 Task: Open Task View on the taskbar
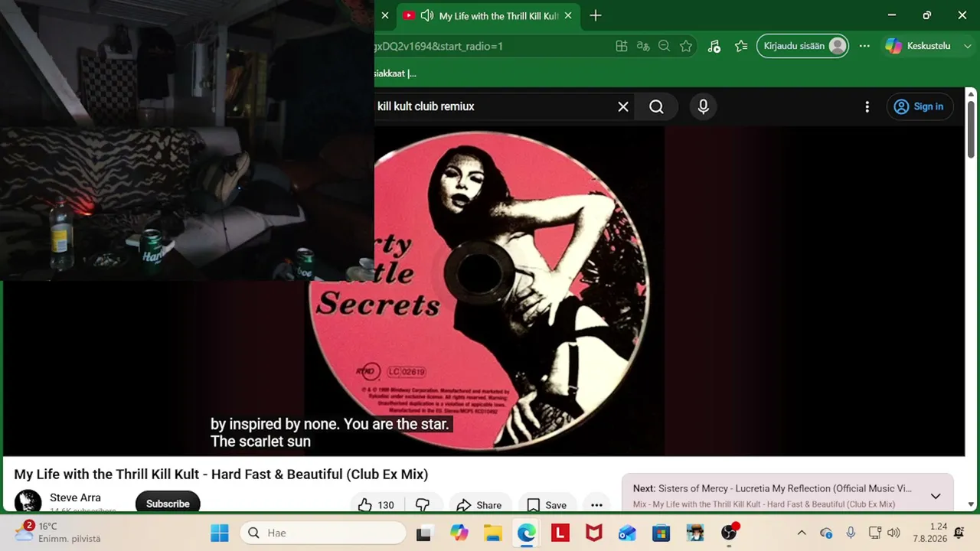point(423,533)
